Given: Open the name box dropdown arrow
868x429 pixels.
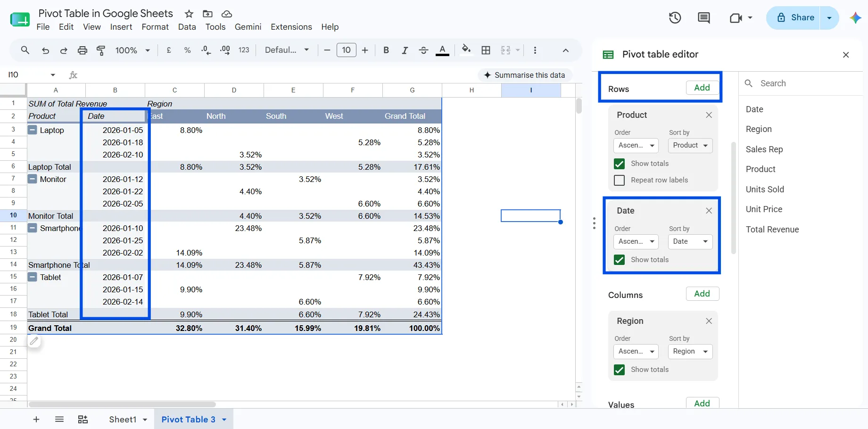Looking at the screenshot, I should coord(53,75).
